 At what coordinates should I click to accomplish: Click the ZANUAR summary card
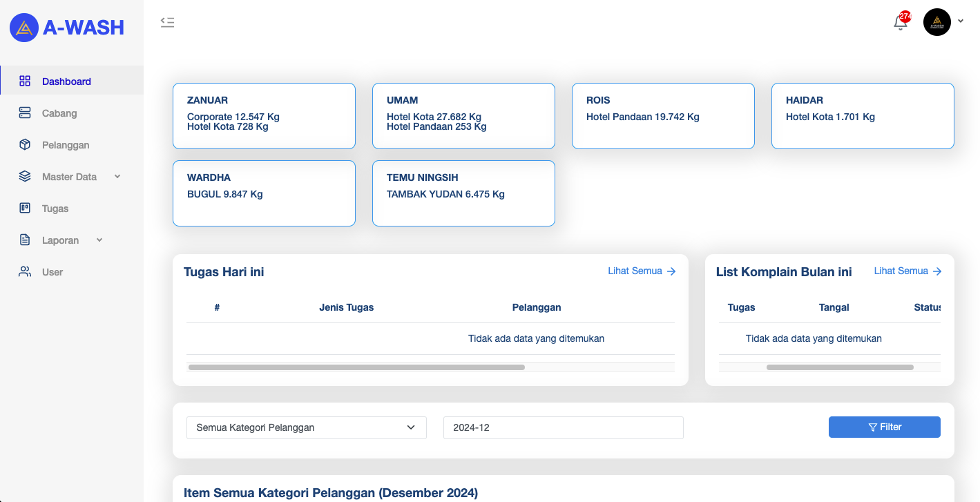[x=264, y=115]
